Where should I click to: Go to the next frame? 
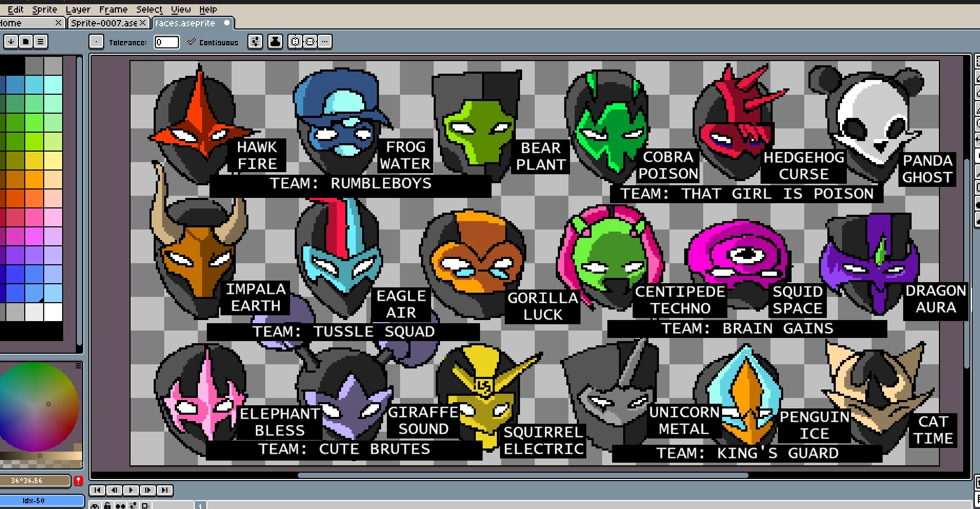point(148,490)
